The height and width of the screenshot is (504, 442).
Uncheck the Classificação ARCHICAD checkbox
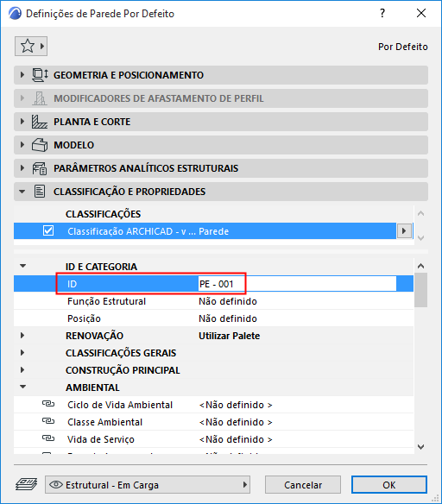[48, 230]
